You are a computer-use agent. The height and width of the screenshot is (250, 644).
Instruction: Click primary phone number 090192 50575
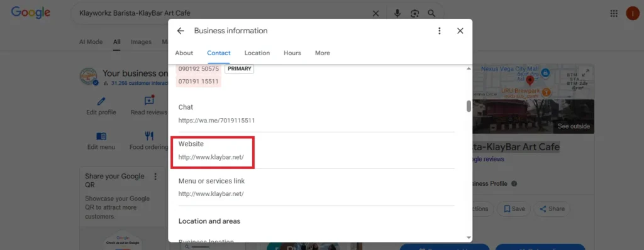click(199, 69)
